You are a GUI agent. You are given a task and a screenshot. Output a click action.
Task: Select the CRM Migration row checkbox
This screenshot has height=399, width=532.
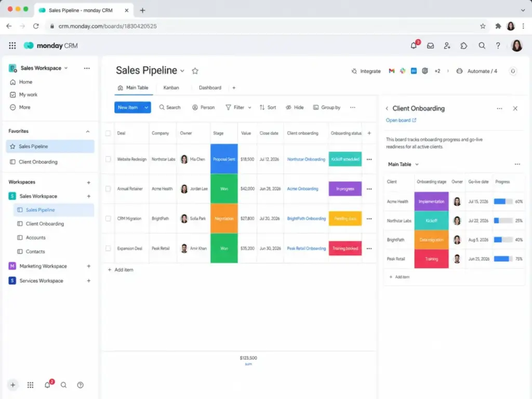pyautogui.click(x=108, y=219)
